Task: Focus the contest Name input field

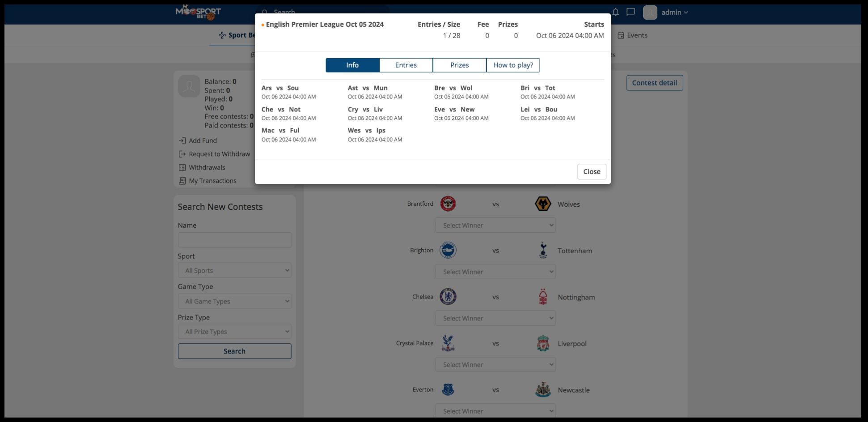Action: (x=235, y=240)
